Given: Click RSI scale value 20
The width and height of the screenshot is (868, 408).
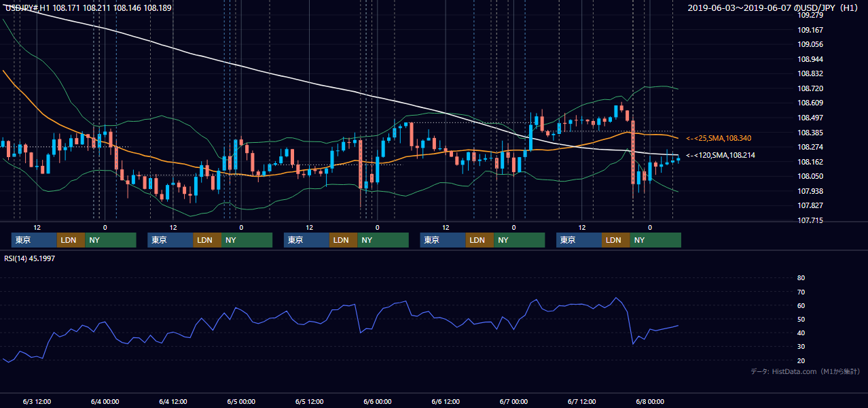Looking at the screenshot, I should pyautogui.click(x=801, y=360).
